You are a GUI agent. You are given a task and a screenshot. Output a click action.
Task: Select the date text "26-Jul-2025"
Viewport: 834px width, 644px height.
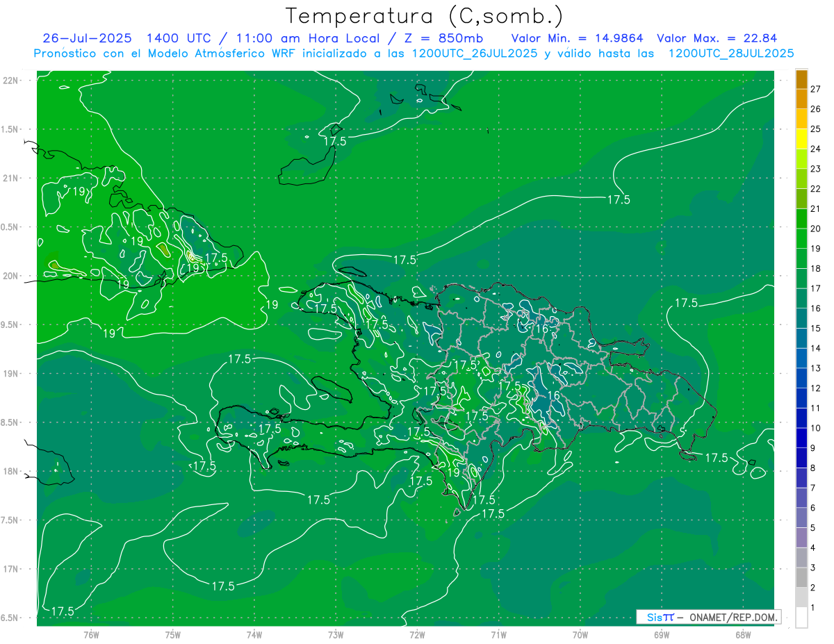click(88, 38)
